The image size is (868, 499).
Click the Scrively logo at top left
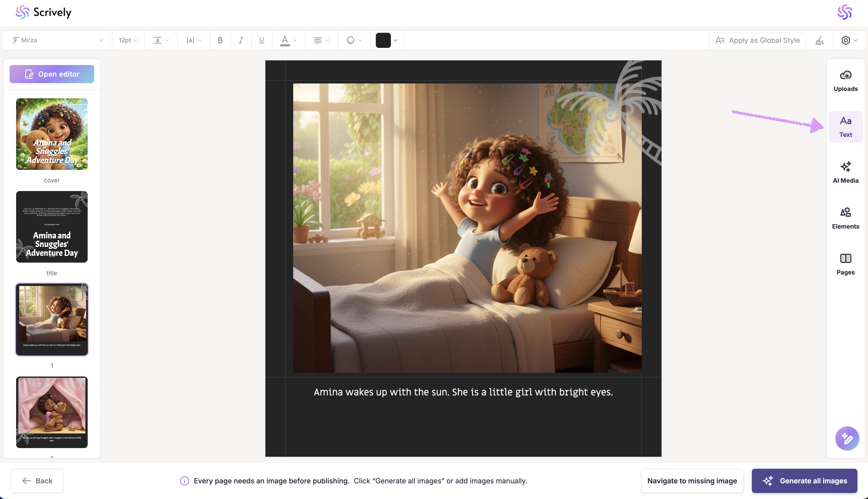44,12
